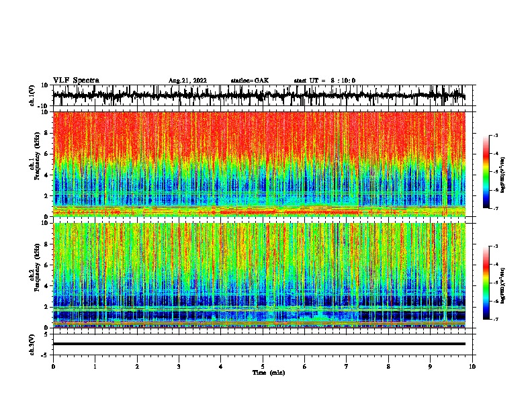Click the -5 tick on ch.3(V) axis

46,355
